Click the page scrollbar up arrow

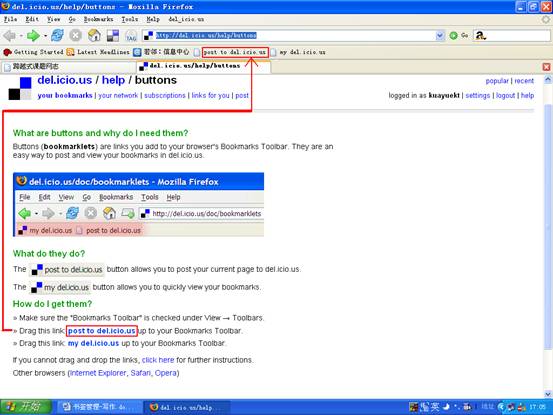(x=548, y=79)
